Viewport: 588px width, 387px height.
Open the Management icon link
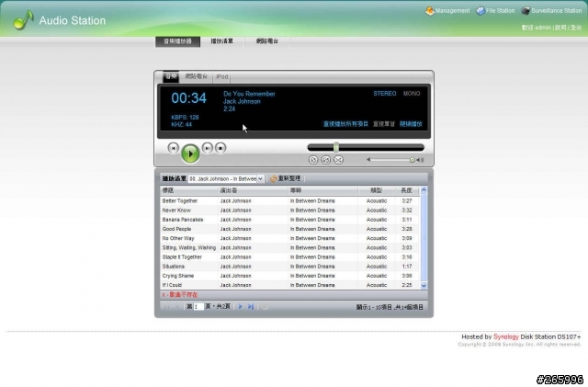click(447, 11)
